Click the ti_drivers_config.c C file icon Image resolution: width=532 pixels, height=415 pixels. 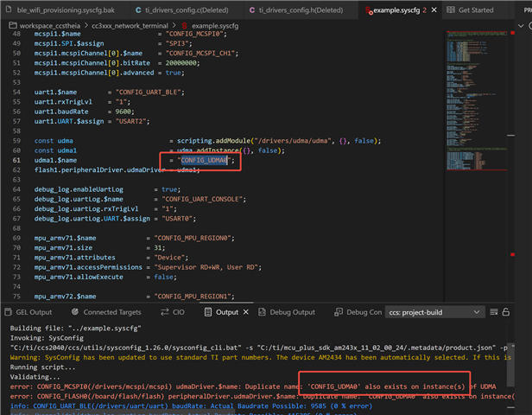pos(138,10)
